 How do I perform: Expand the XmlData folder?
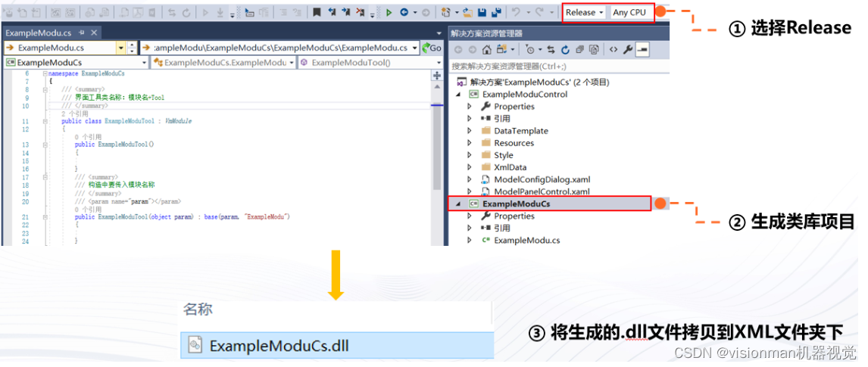(470, 167)
